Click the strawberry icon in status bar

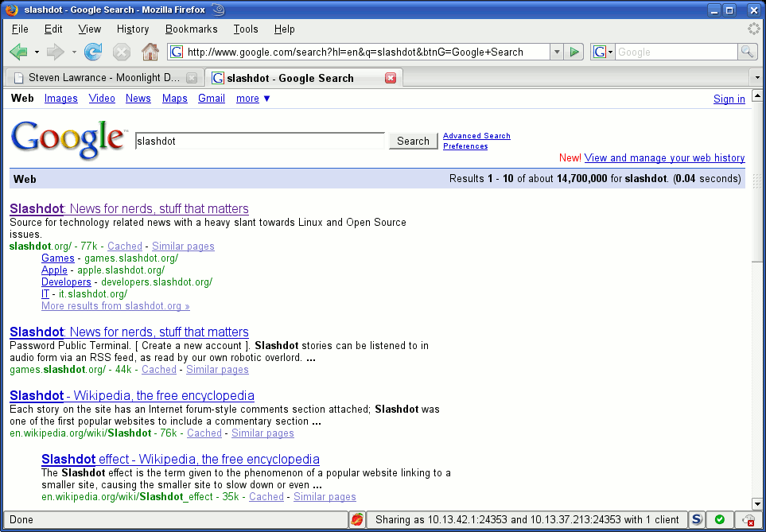[x=357, y=519]
